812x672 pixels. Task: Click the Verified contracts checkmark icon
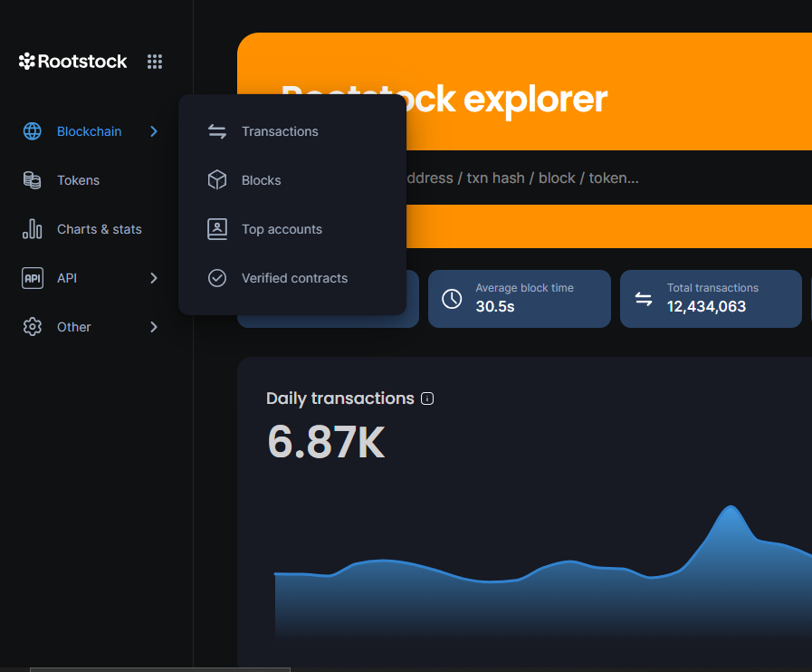pyautogui.click(x=217, y=278)
